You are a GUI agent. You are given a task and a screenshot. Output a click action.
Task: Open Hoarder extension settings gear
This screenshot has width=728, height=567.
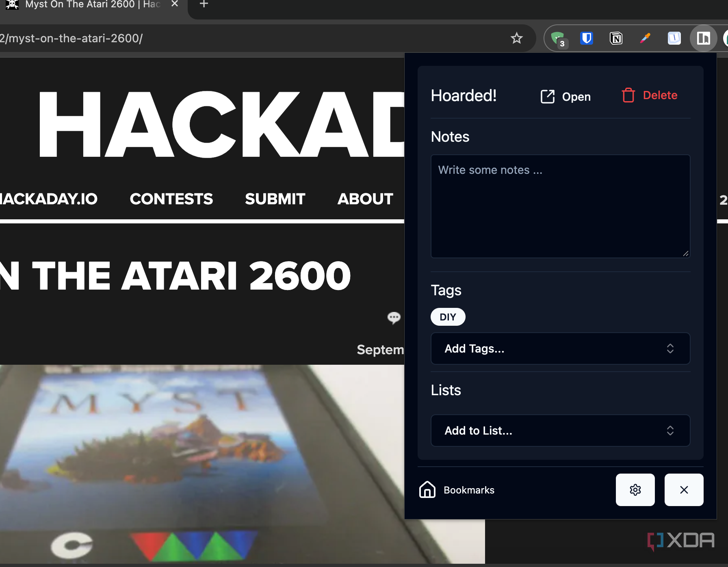[635, 490]
